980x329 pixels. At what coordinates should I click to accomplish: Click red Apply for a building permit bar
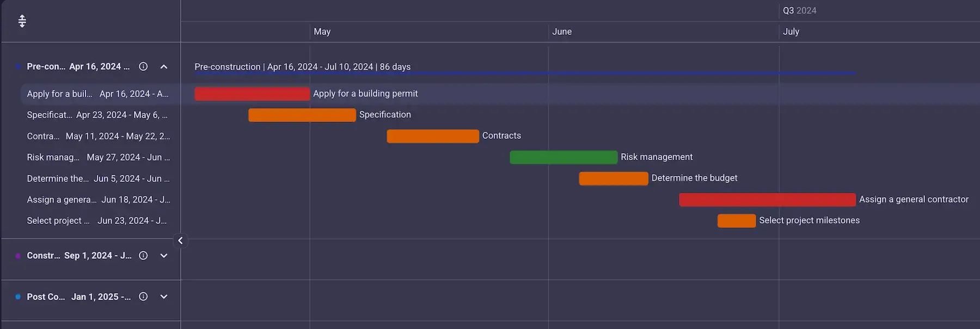[x=252, y=94]
